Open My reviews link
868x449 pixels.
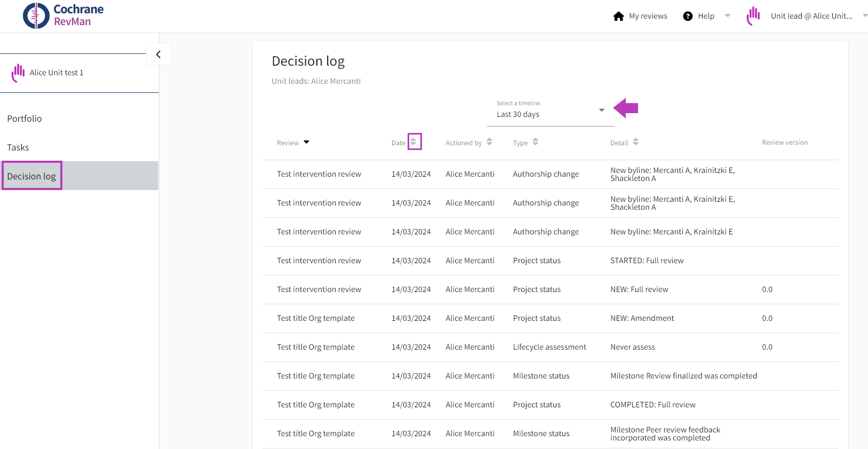pyautogui.click(x=648, y=16)
